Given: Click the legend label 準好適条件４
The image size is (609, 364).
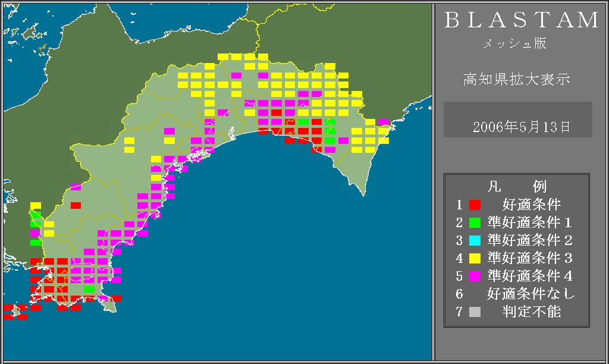Looking at the screenshot, I should point(530,276).
